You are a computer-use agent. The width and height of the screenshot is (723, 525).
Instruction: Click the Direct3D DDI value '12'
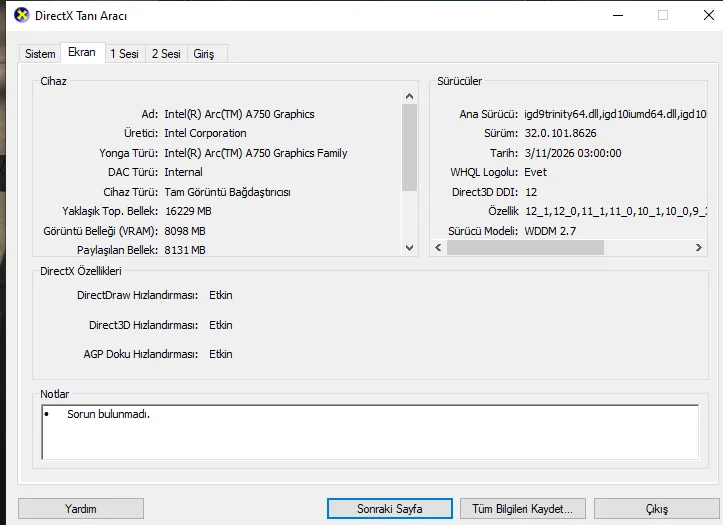(x=531, y=192)
